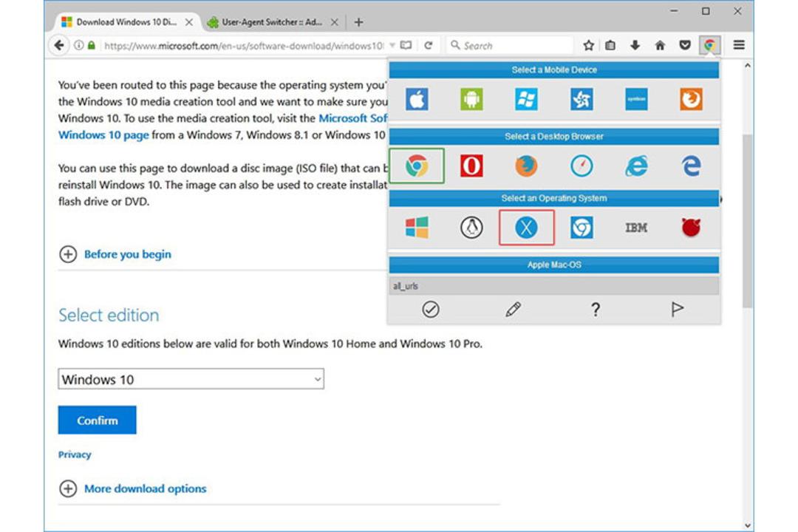
Task: Open the Privacy link
Action: click(75, 454)
